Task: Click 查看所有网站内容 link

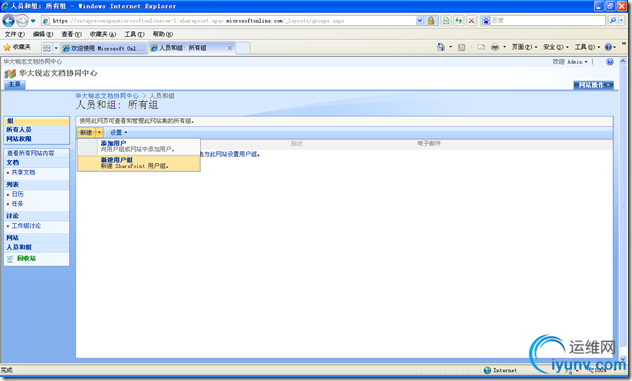Action: coord(31,153)
